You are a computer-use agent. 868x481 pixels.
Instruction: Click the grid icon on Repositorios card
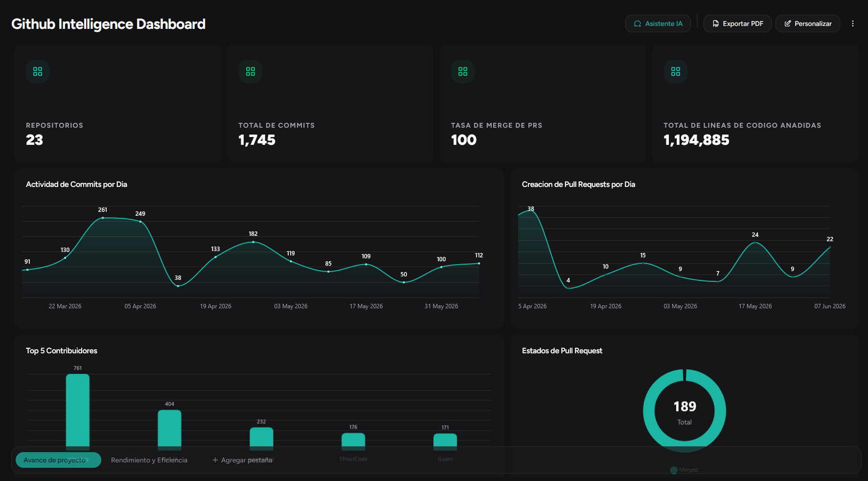(38, 71)
